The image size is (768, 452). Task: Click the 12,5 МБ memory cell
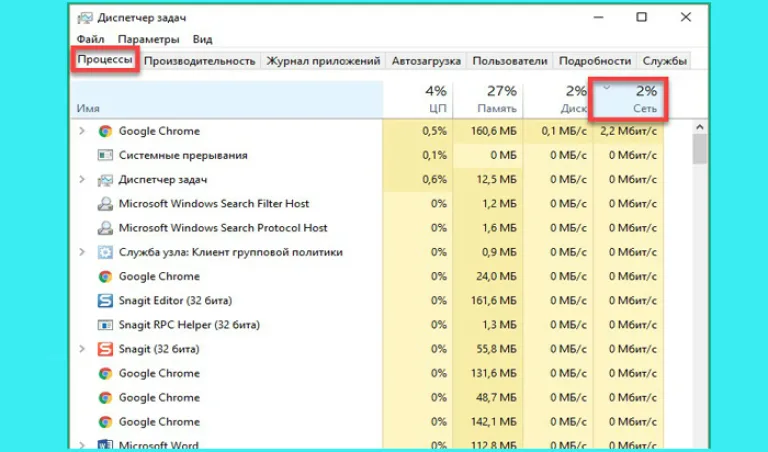click(x=488, y=180)
